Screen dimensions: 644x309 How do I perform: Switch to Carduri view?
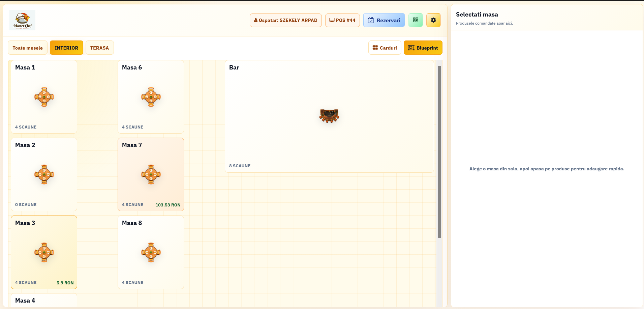coord(385,48)
